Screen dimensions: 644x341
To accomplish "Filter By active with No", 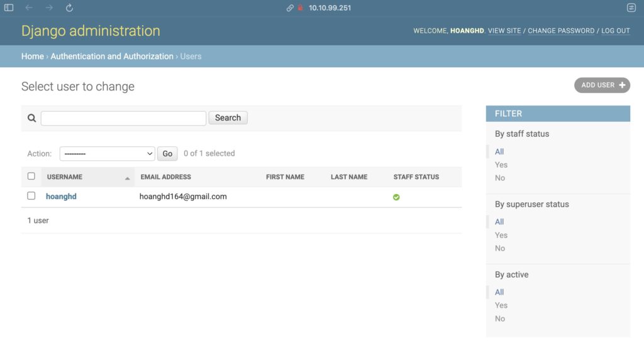I will point(500,318).
